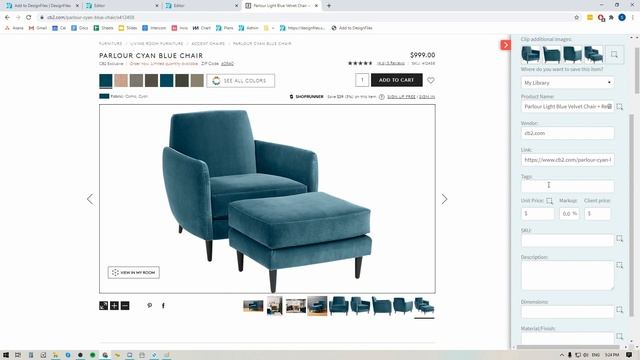Open Add to DesignFiles bookmarklet
The height and width of the screenshot is (360, 640).
(352, 28)
